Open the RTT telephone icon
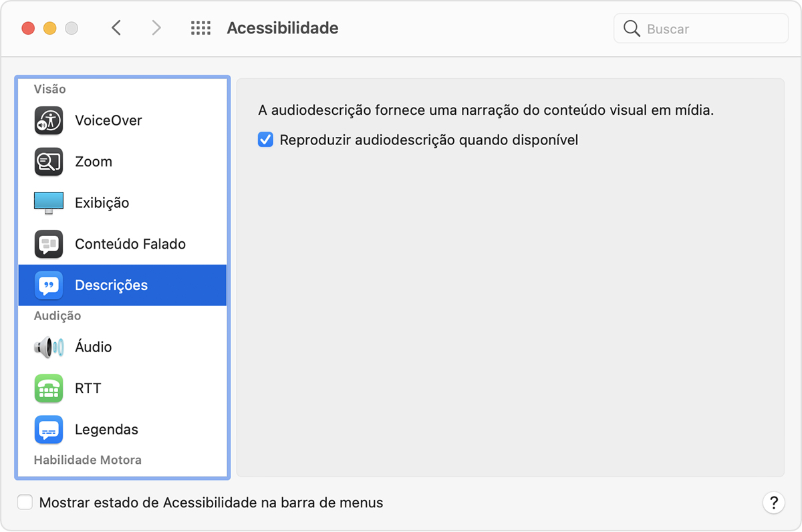The height and width of the screenshot is (532, 802). [x=49, y=388]
